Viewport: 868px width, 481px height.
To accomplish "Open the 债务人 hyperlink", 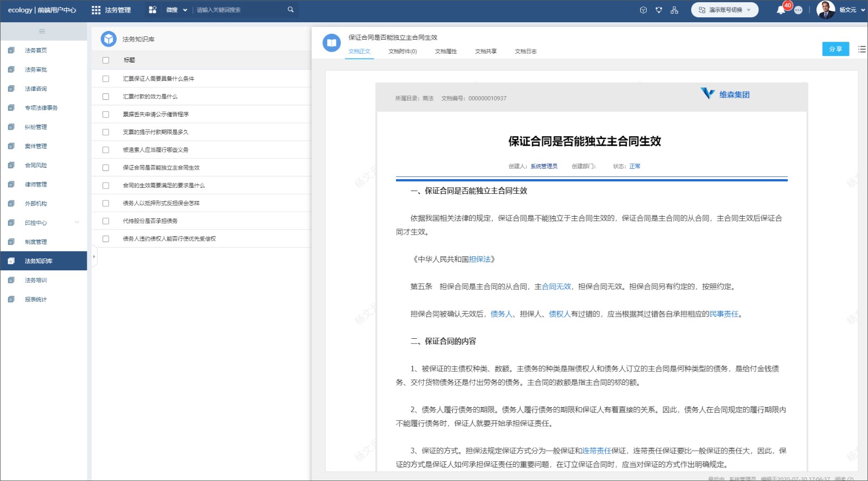I will pos(501,314).
